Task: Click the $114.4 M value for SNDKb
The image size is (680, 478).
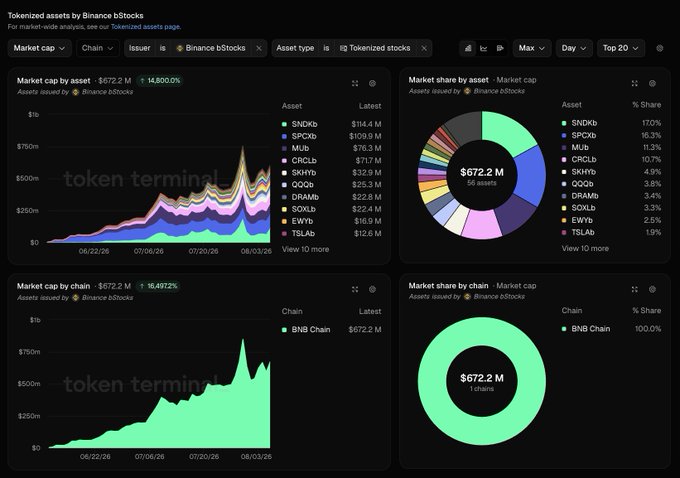Action: (x=366, y=124)
